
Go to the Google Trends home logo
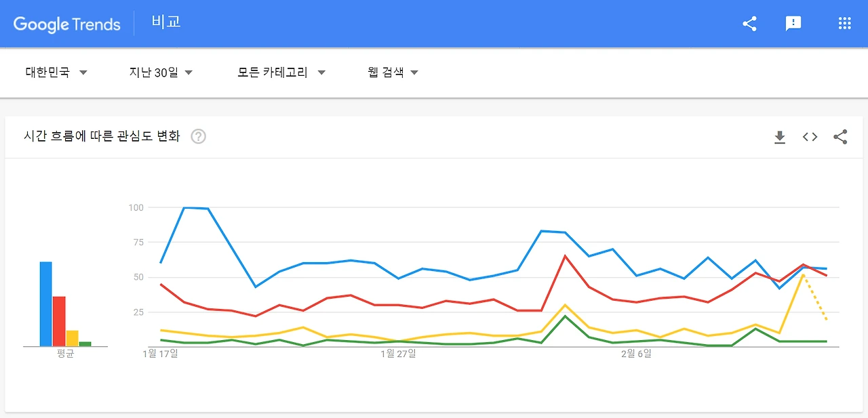66,24
